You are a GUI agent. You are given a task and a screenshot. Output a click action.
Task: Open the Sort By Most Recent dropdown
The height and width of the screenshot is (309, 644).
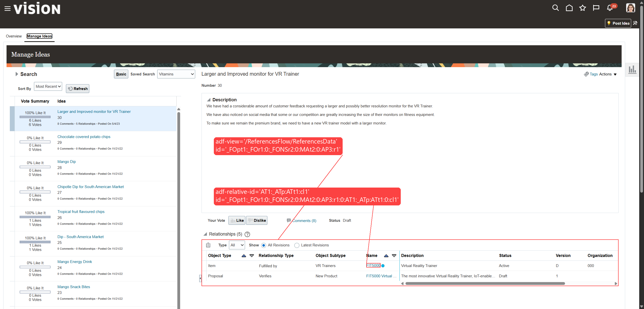click(48, 86)
